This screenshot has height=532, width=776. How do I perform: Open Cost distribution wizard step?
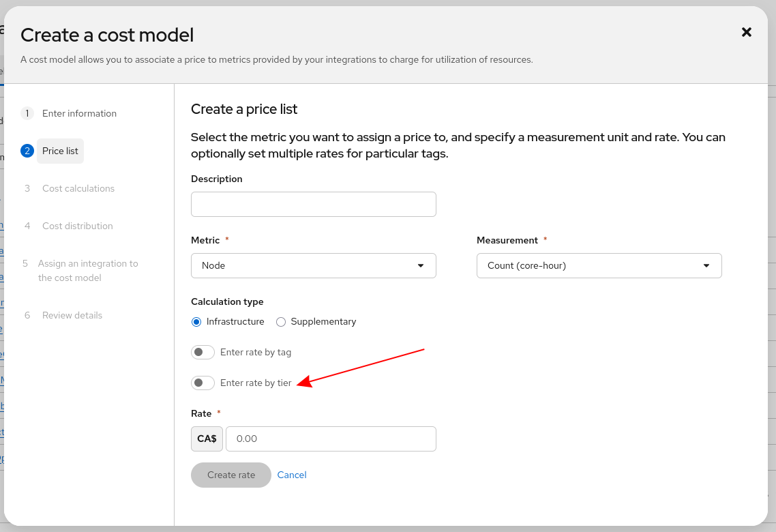point(77,226)
